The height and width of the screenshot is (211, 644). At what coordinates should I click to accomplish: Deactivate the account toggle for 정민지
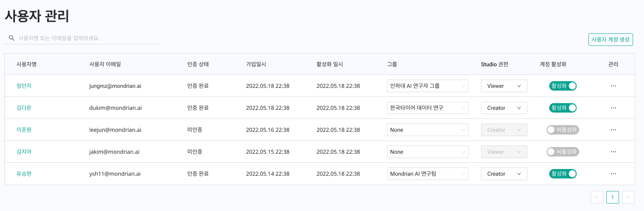[563, 86]
